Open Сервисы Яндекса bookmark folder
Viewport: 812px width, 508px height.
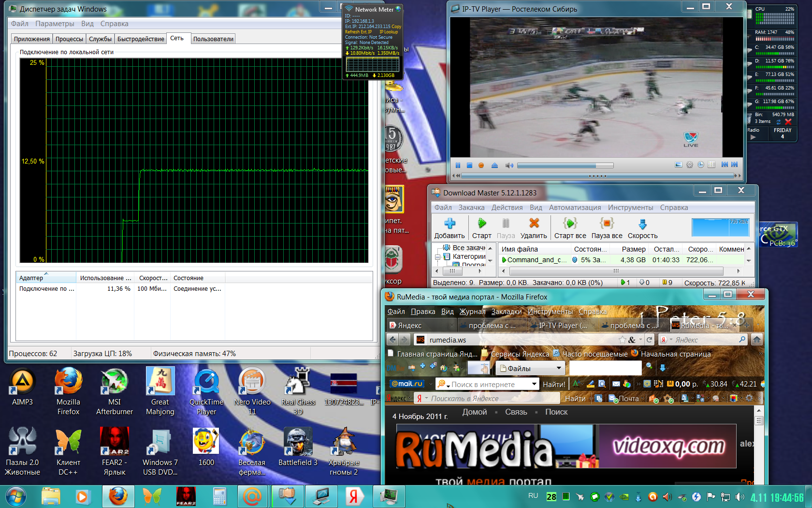point(516,354)
